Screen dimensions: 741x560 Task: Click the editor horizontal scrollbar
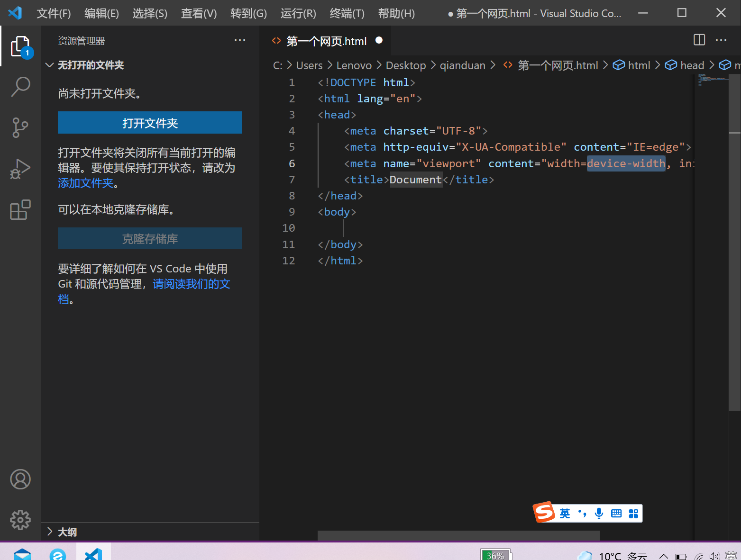(x=458, y=535)
